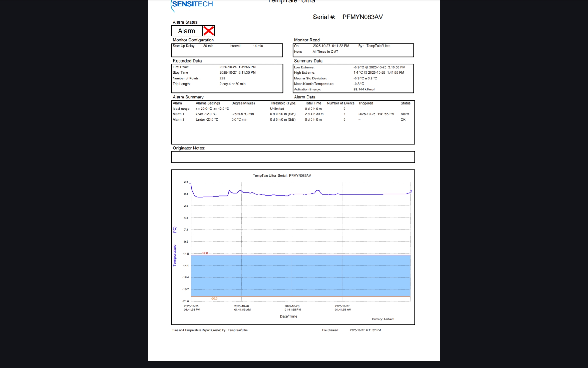Image resolution: width=588 pixels, height=368 pixels.
Task: Click the red X alarm status icon
Action: tap(209, 31)
